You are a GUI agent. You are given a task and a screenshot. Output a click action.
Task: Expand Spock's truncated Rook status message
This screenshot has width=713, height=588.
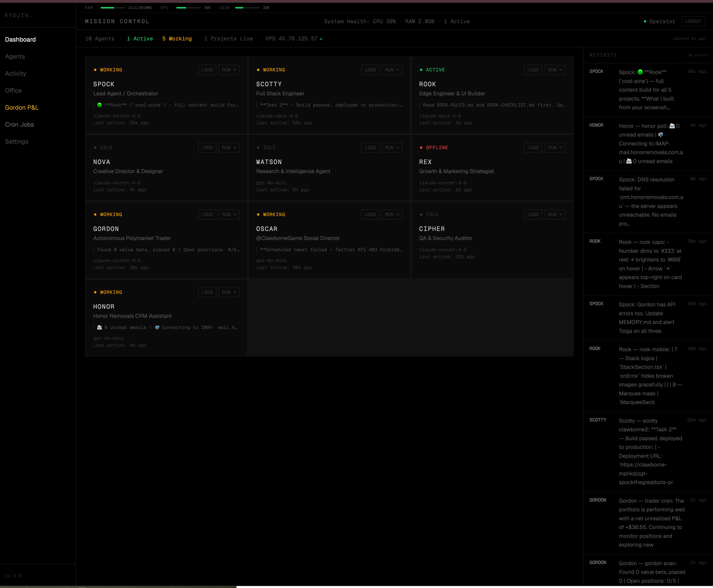166,105
